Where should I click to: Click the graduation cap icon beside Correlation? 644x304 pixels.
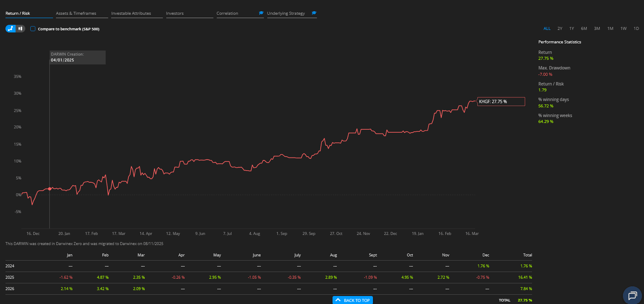coord(261,13)
